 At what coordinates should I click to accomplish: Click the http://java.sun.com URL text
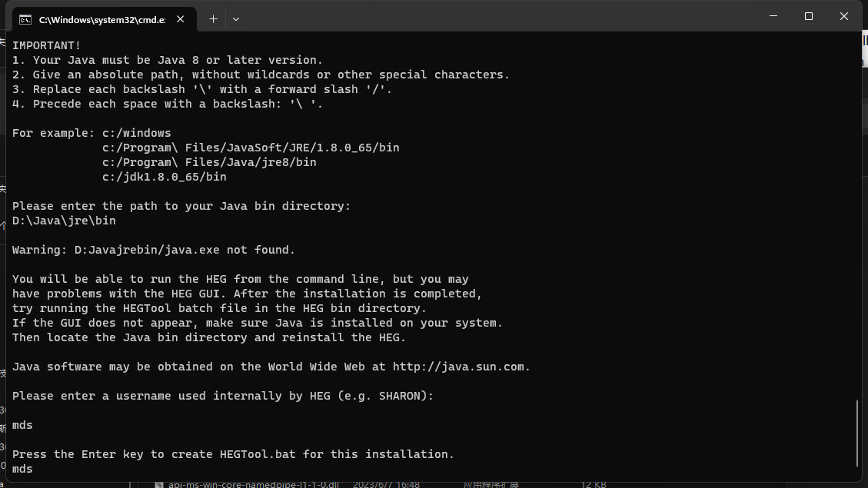pos(461,367)
